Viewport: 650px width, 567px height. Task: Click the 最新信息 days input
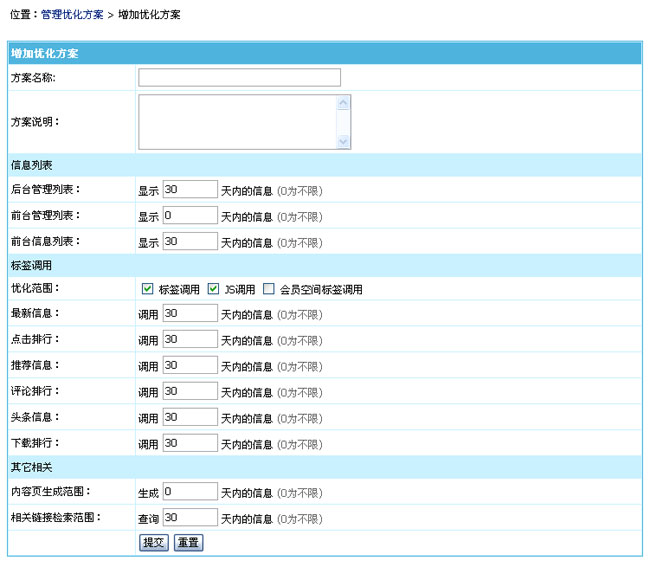click(189, 313)
